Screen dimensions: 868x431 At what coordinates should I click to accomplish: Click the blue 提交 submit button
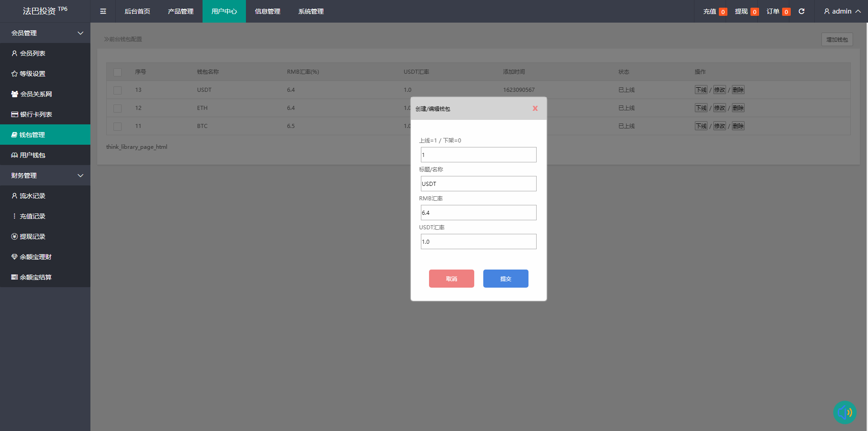click(x=505, y=279)
